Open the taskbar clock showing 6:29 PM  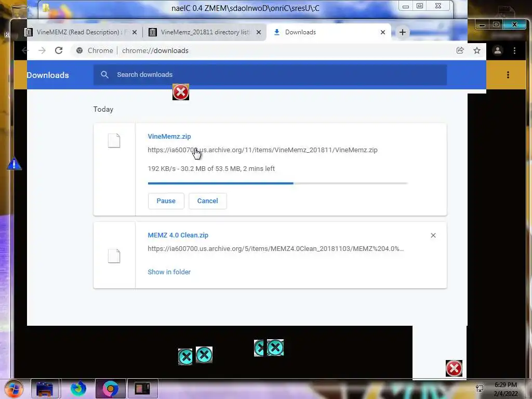click(x=506, y=389)
